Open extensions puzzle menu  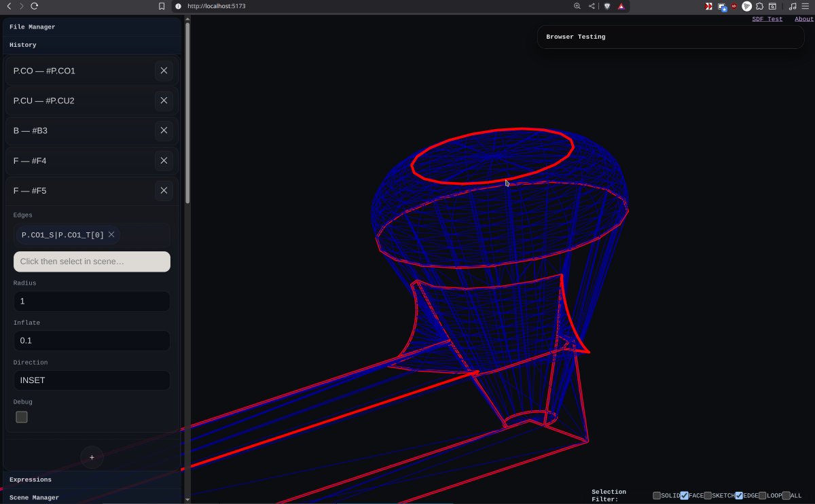pyautogui.click(x=760, y=6)
